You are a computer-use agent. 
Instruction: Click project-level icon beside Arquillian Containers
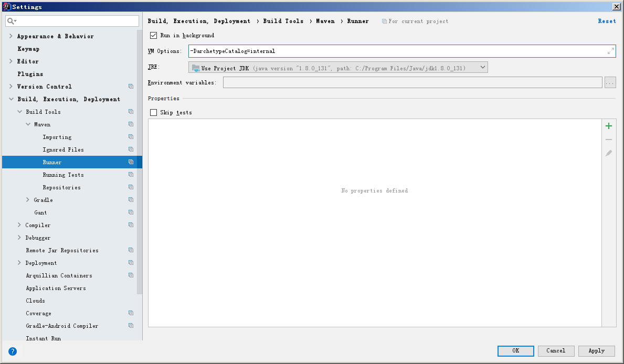[x=131, y=275]
